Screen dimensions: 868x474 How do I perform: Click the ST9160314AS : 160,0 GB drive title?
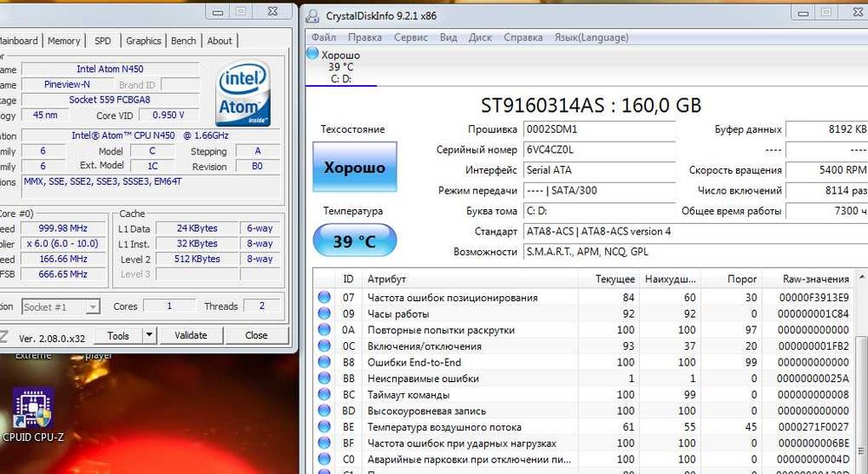590,105
